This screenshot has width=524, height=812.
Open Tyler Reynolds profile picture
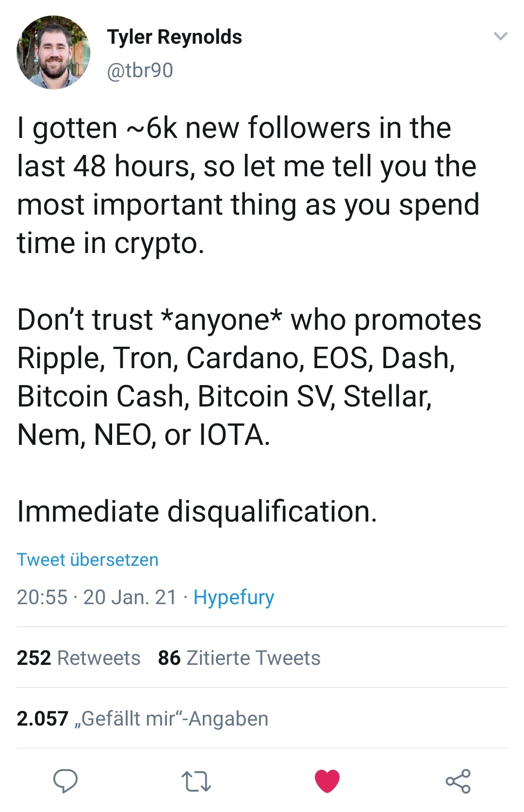[53, 52]
